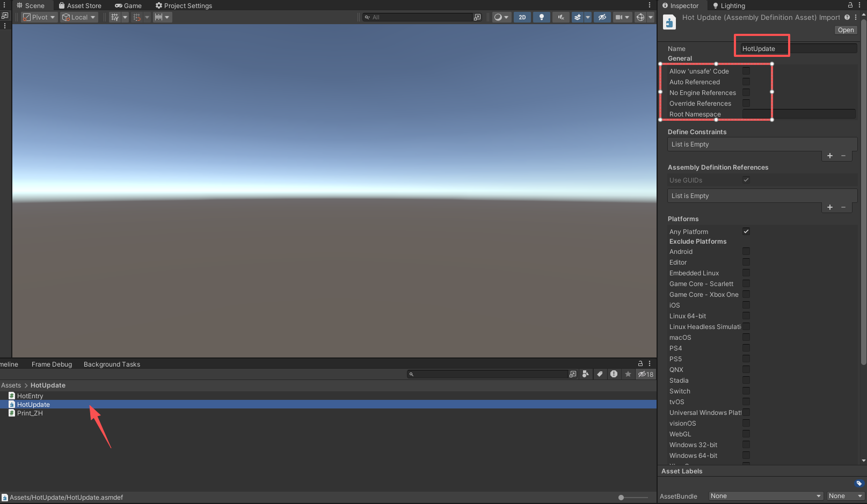The image size is (867, 504).
Task: Click Root Namespace input field
Action: click(x=799, y=114)
